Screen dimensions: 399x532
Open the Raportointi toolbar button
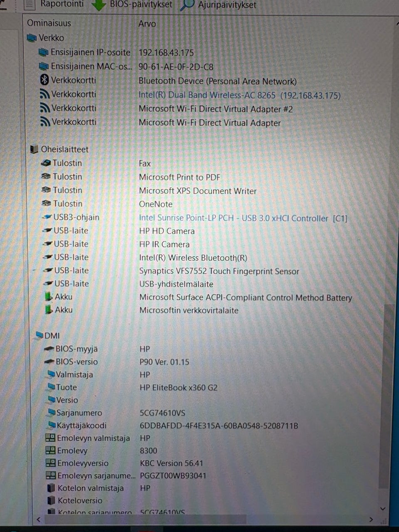click(x=54, y=5)
